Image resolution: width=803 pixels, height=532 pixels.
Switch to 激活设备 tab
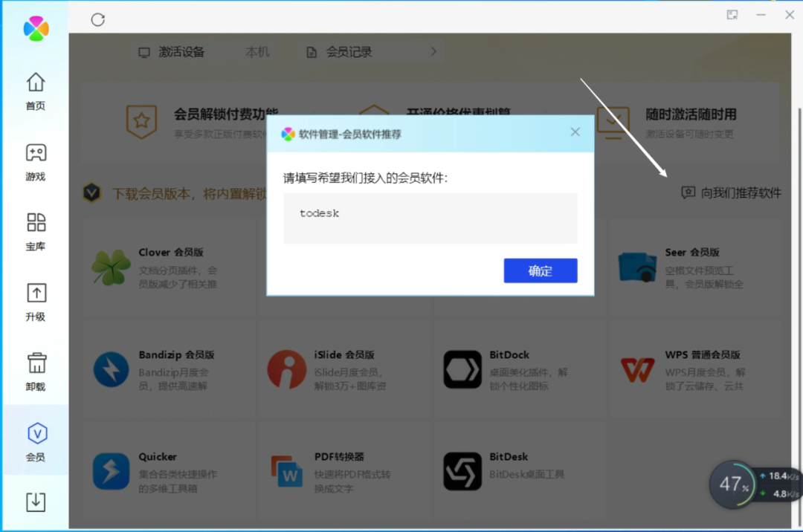[172, 52]
